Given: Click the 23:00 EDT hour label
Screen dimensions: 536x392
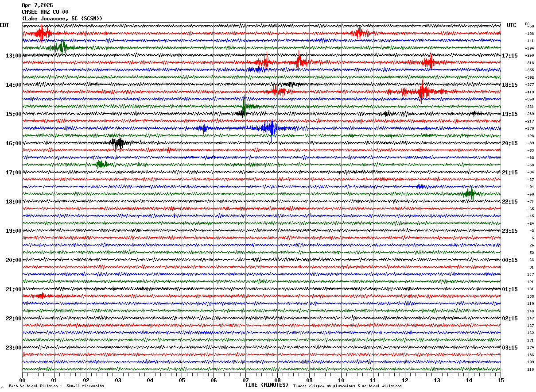Looking at the screenshot, I should point(13,348).
